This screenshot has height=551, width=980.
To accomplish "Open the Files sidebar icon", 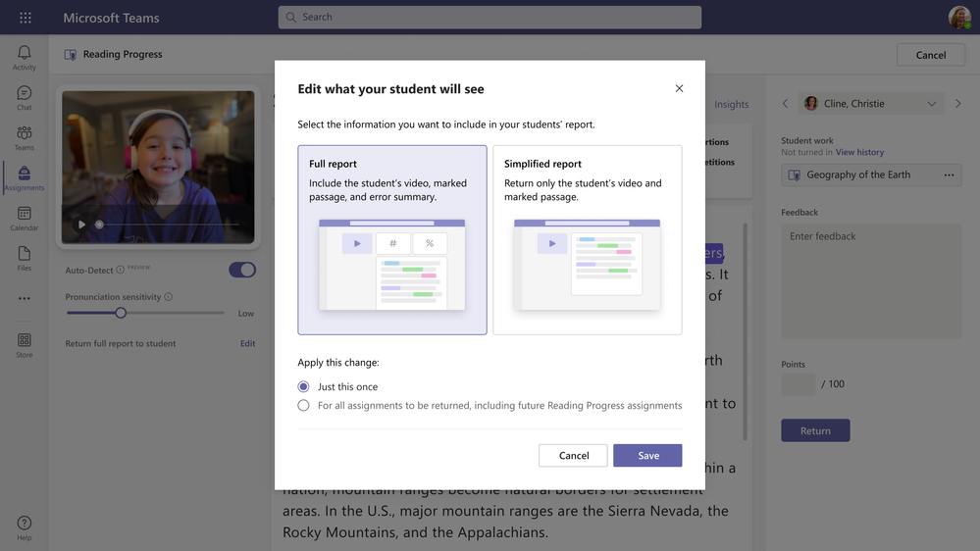I will tap(25, 254).
